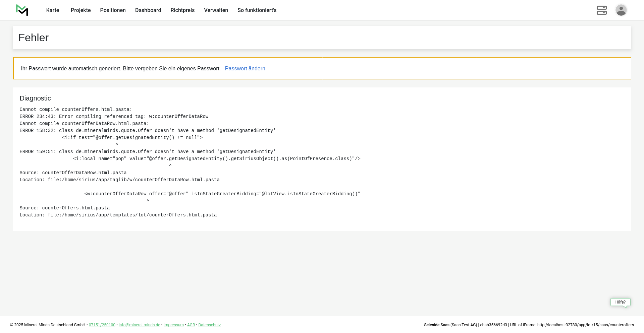Click the Fehler page heading
Screen dimensions: 644x333
34,38
